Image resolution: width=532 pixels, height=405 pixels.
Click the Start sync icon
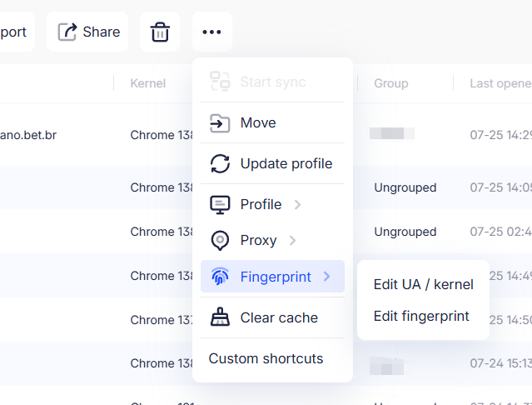(x=220, y=82)
